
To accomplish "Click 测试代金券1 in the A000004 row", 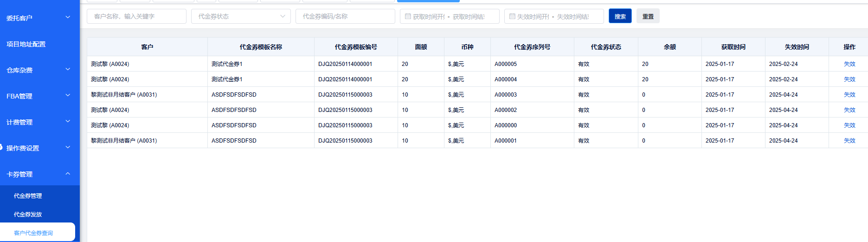I will (x=227, y=79).
